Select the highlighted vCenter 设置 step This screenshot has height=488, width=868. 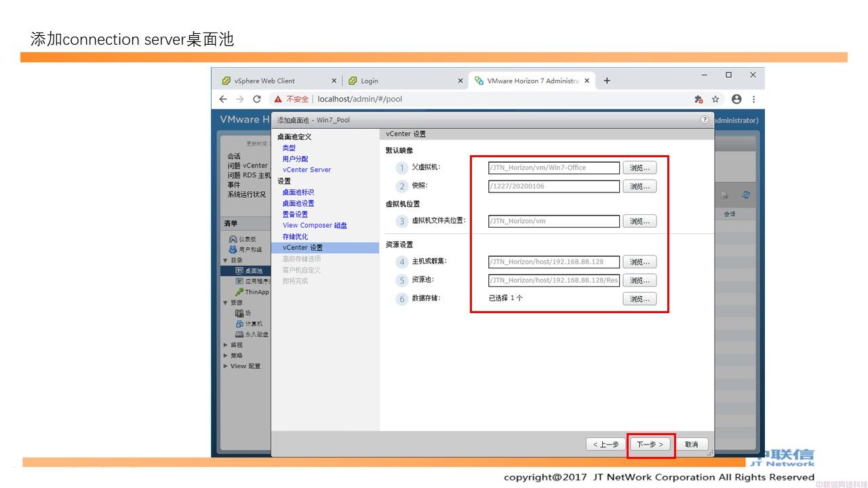[325, 247]
